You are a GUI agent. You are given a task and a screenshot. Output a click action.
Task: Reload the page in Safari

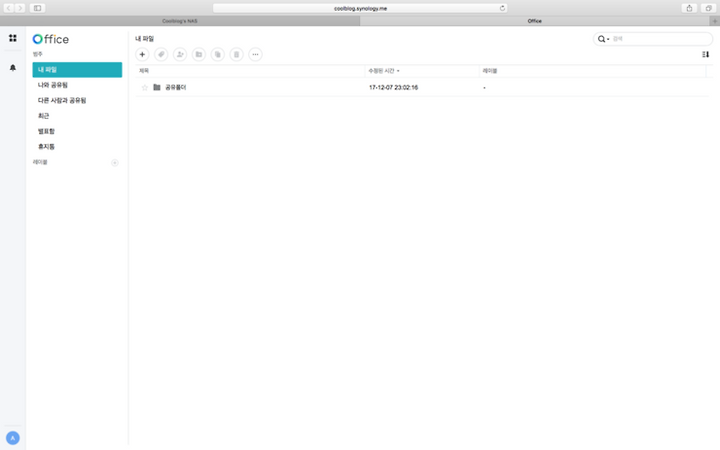[x=502, y=8]
